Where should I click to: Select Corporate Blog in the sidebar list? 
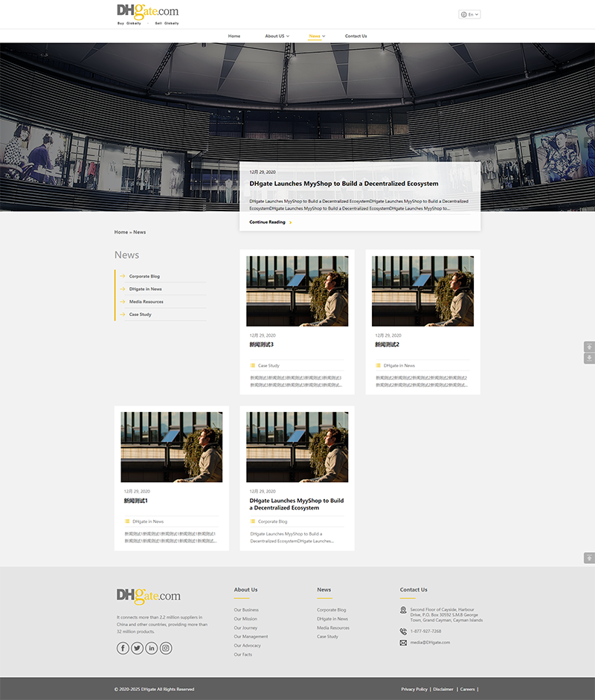click(x=144, y=276)
